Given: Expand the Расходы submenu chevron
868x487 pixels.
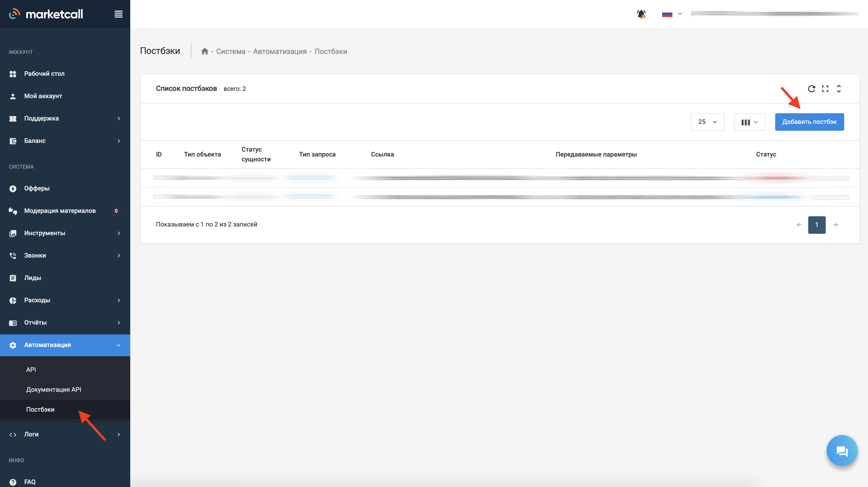Looking at the screenshot, I should click(x=119, y=300).
